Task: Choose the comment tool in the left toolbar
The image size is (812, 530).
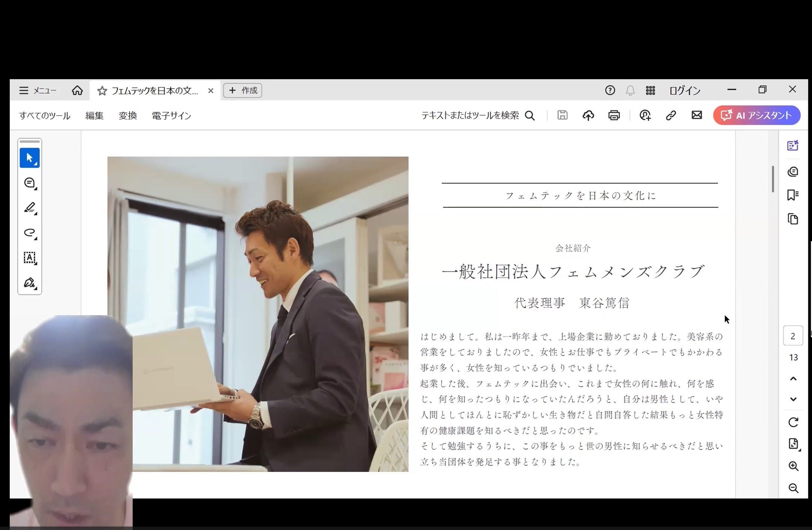Action: coord(30,183)
